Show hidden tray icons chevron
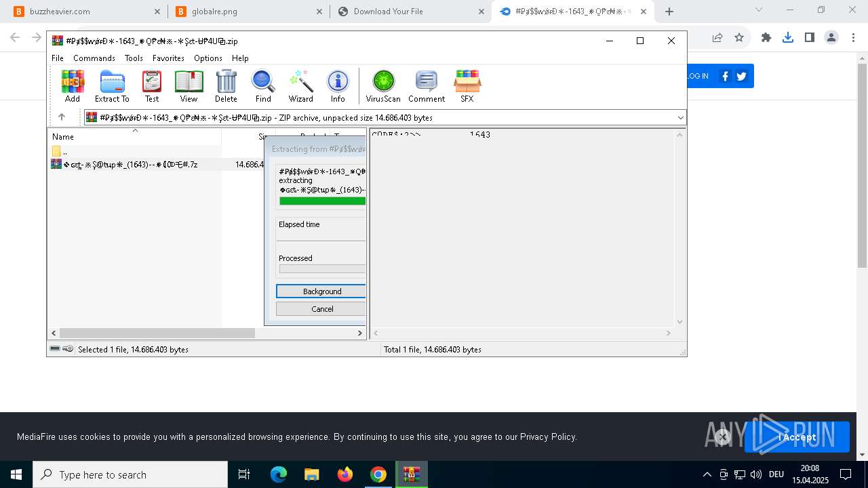This screenshot has width=868, height=488. pyautogui.click(x=707, y=474)
